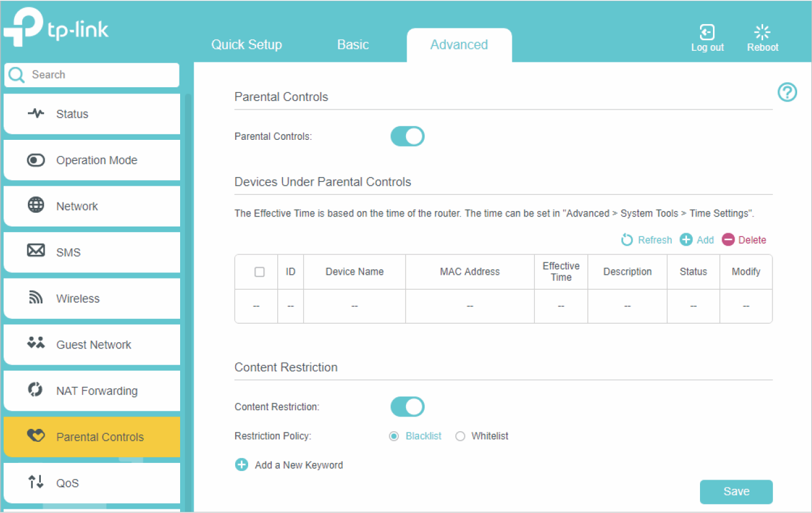Click the Search input field
The image size is (812, 513).
[99, 75]
